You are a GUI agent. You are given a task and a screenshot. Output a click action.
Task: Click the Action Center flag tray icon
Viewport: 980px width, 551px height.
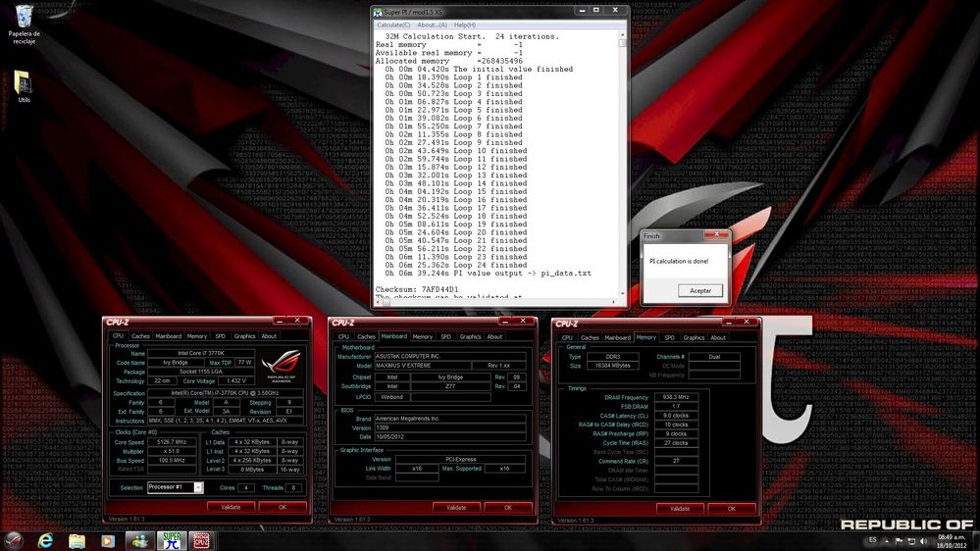(899, 540)
